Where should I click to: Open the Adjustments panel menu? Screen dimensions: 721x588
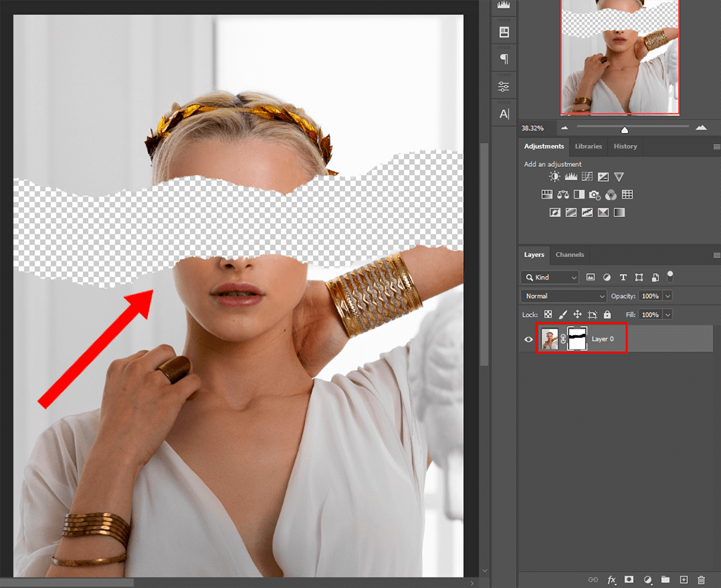(x=716, y=146)
